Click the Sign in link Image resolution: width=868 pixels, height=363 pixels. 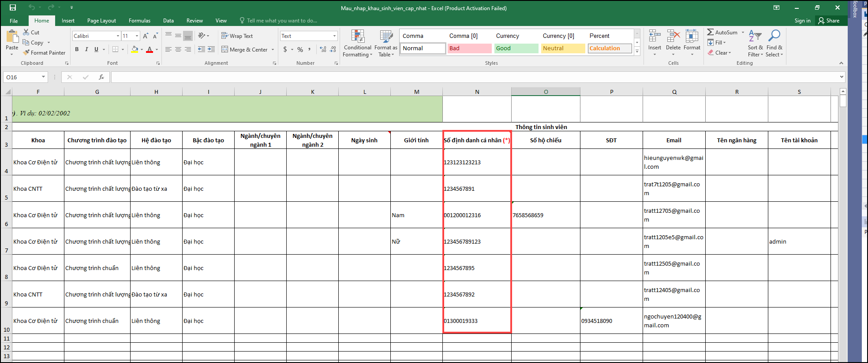(802, 21)
